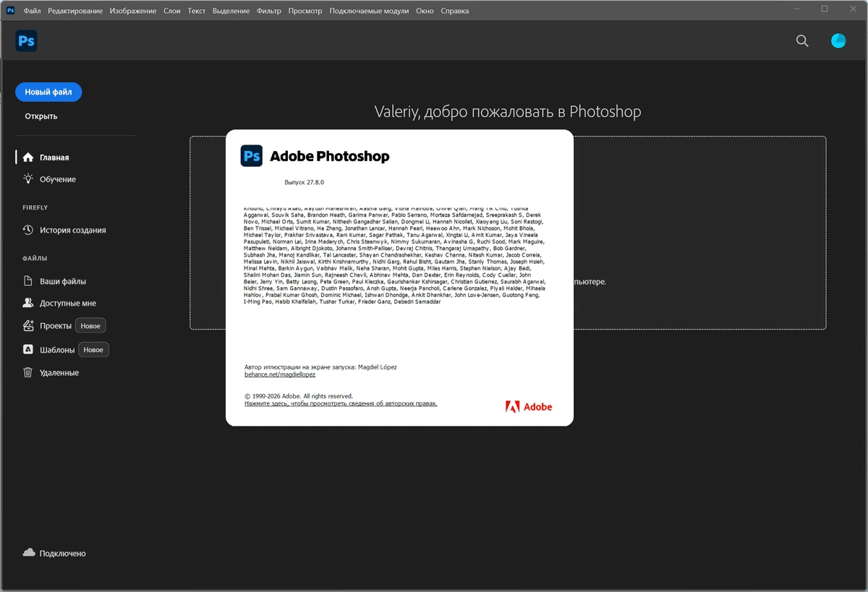Open the Редактирование menu

75,11
